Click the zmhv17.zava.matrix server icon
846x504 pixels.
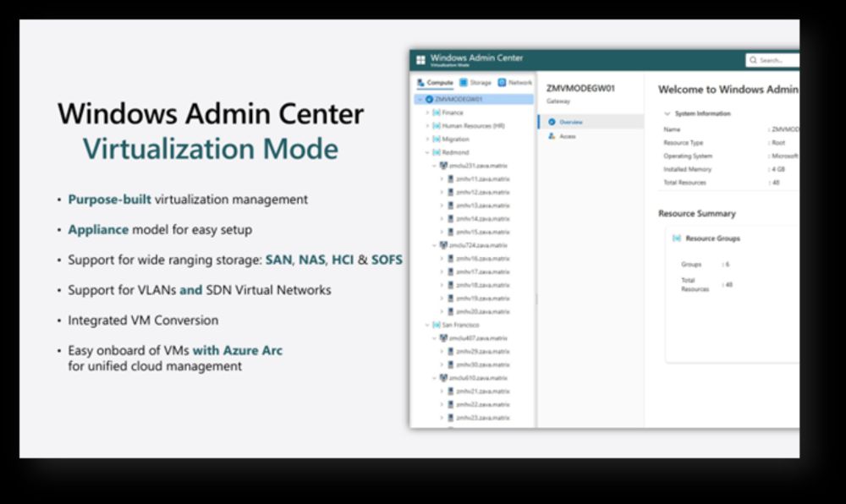[451, 271]
